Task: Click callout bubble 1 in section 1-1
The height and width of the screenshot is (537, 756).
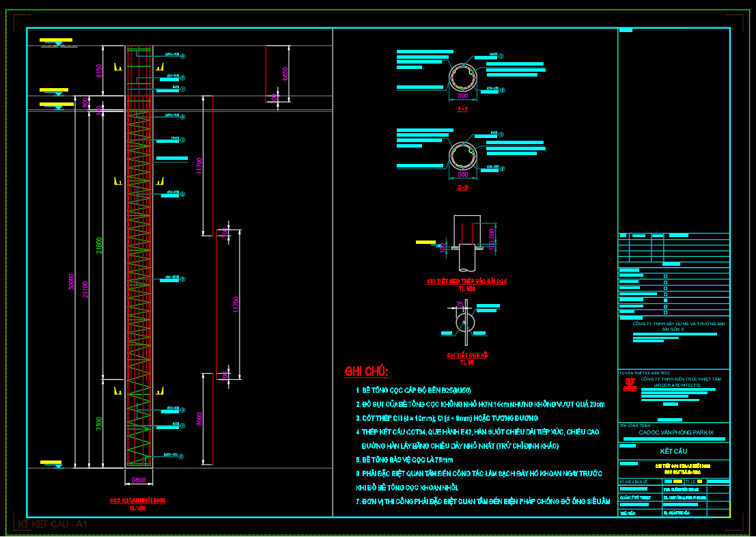Action: [501, 57]
